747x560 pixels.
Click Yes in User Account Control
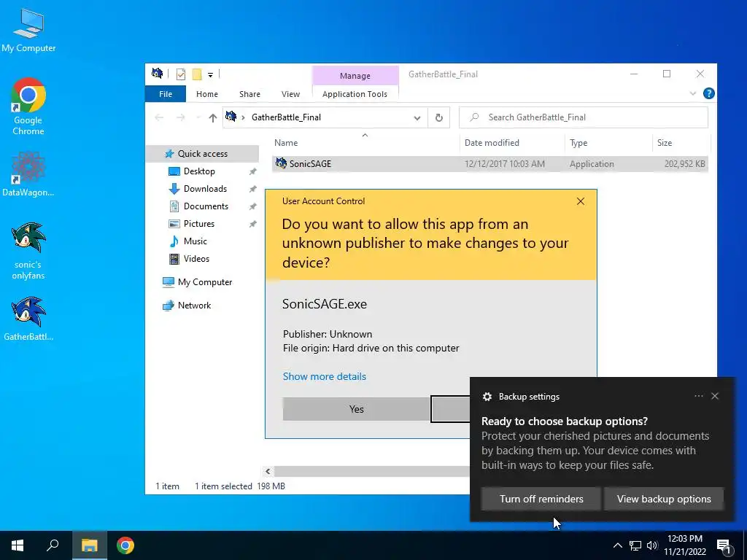click(356, 410)
